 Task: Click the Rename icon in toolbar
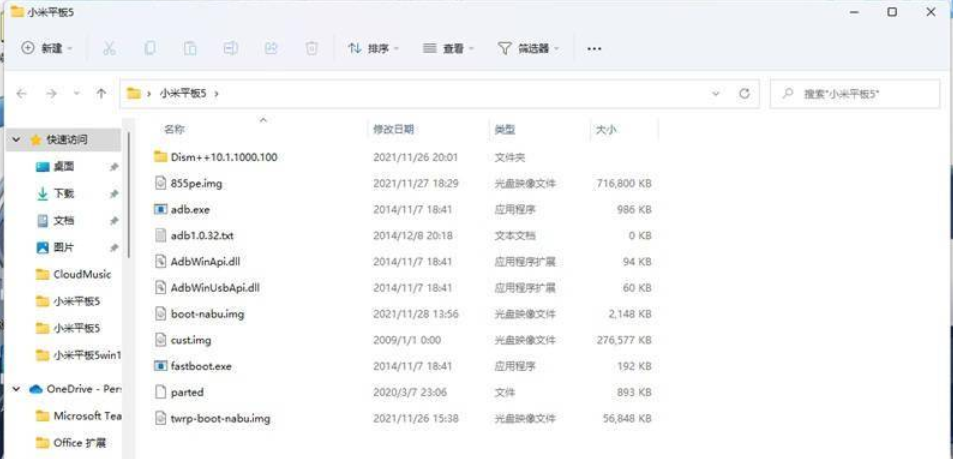[x=230, y=48]
